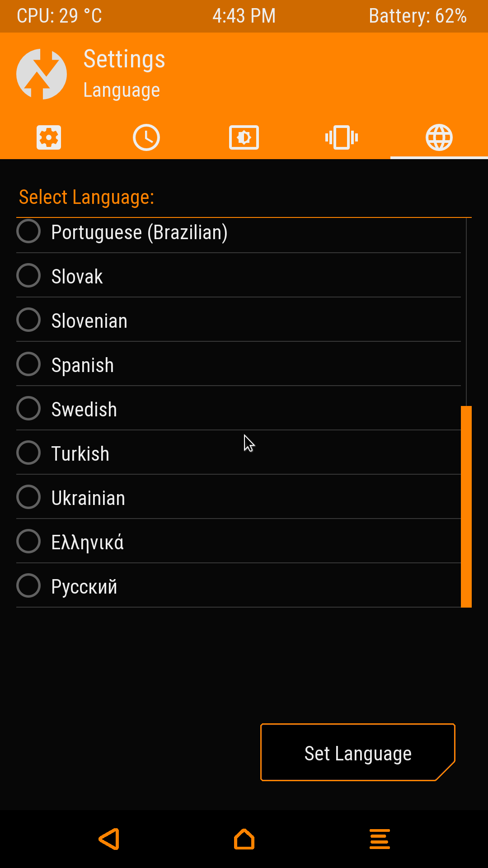Click the orange language list scrollbar
The height and width of the screenshot is (868, 488).
pos(466,506)
